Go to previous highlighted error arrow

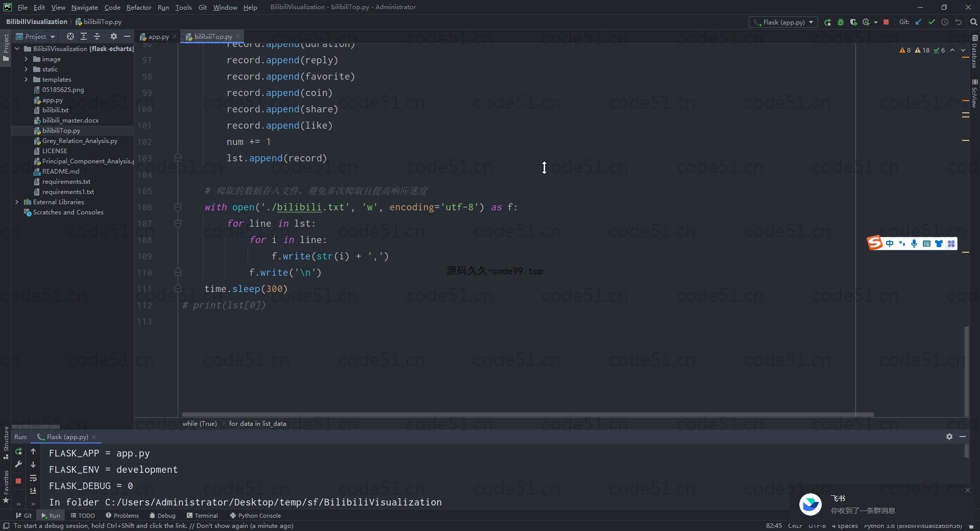952,50
